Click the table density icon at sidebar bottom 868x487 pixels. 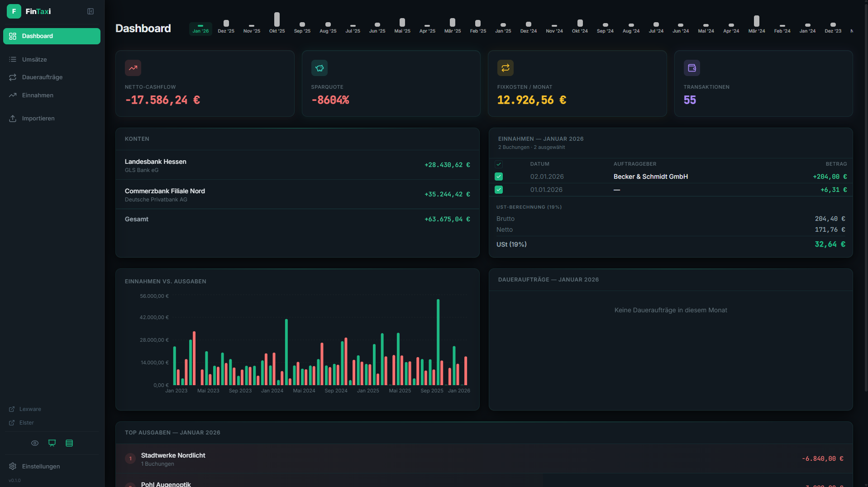(69, 443)
